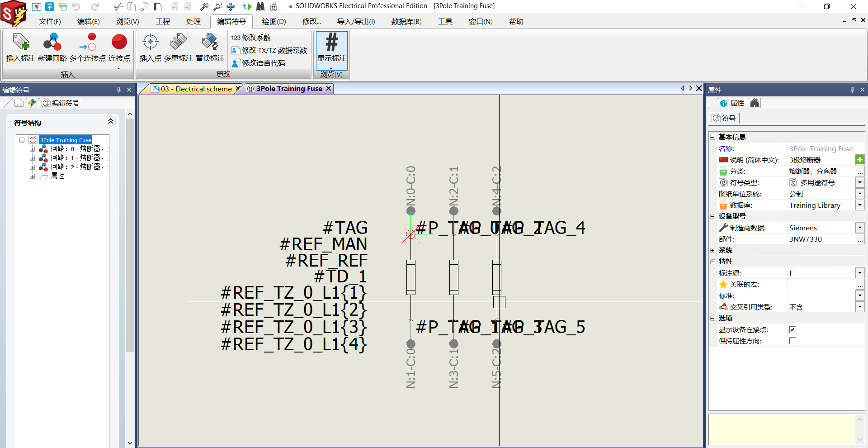
Task: Toggle the 显示设备连接点 checkbox
Action: (x=792, y=329)
